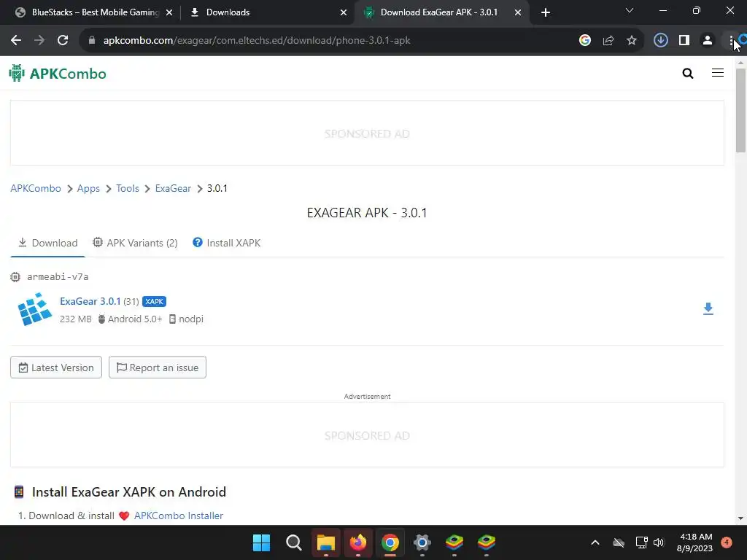Open taskbar search
The width and height of the screenshot is (747, 560).
[293, 542]
